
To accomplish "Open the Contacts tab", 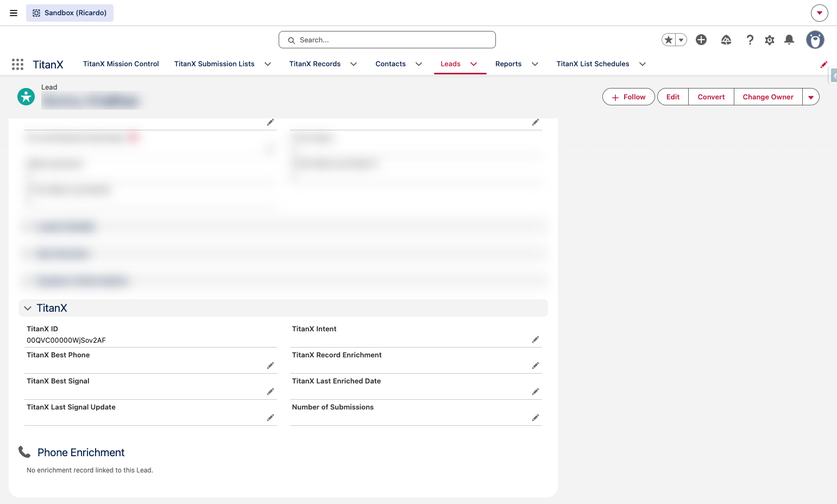I will pyautogui.click(x=391, y=64).
